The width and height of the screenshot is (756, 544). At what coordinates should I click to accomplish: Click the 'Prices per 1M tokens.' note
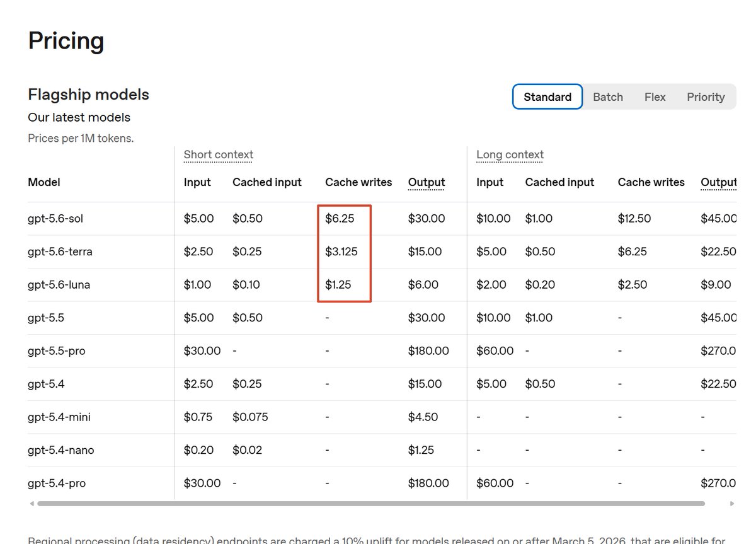pyautogui.click(x=81, y=138)
